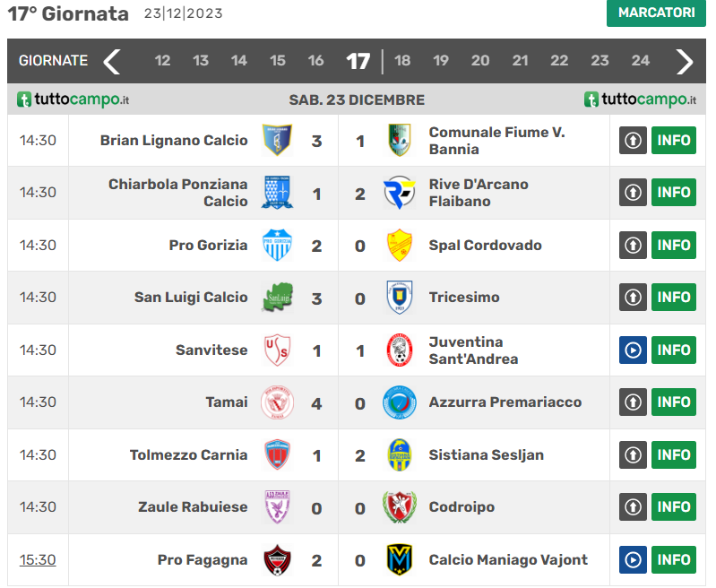Open INFO for Tolmezzo Carnia match
Viewport: 716px width, 588px height.
coord(674,455)
